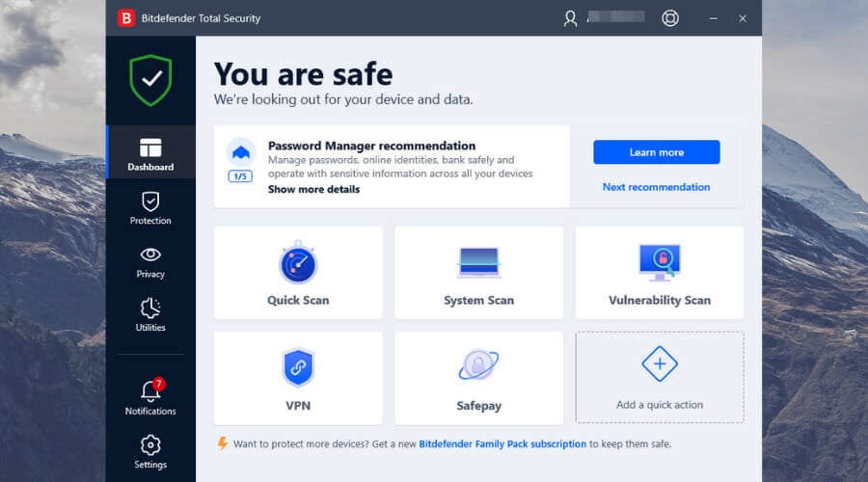Open Bitdefender Family Pack subscription link

(502, 443)
